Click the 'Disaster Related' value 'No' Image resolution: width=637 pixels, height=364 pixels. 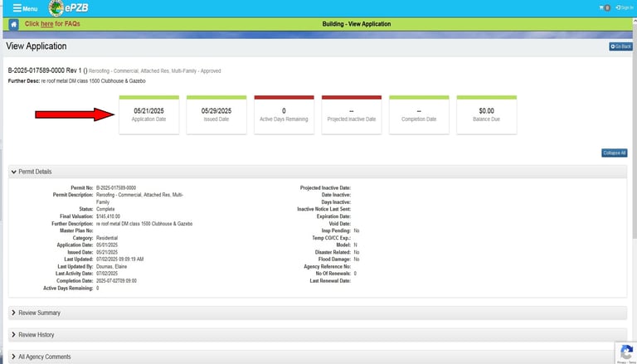(357, 252)
